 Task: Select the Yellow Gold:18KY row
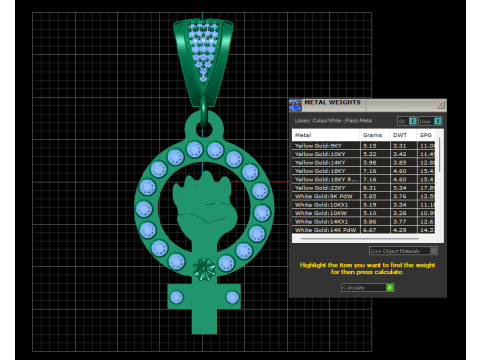pyautogui.click(x=364, y=171)
